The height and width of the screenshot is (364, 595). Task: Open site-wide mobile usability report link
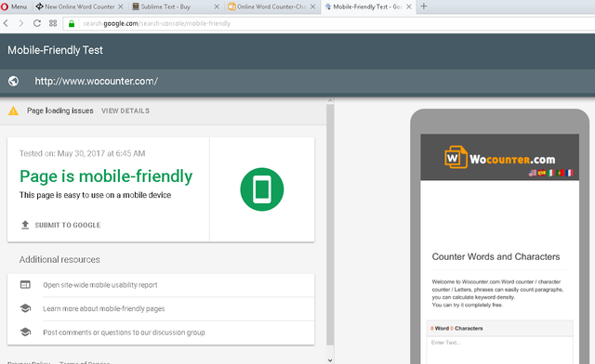100,285
